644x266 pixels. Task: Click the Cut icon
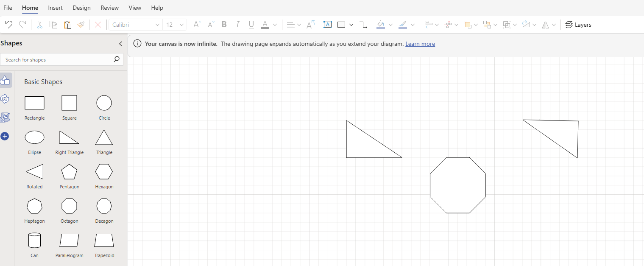point(39,24)
